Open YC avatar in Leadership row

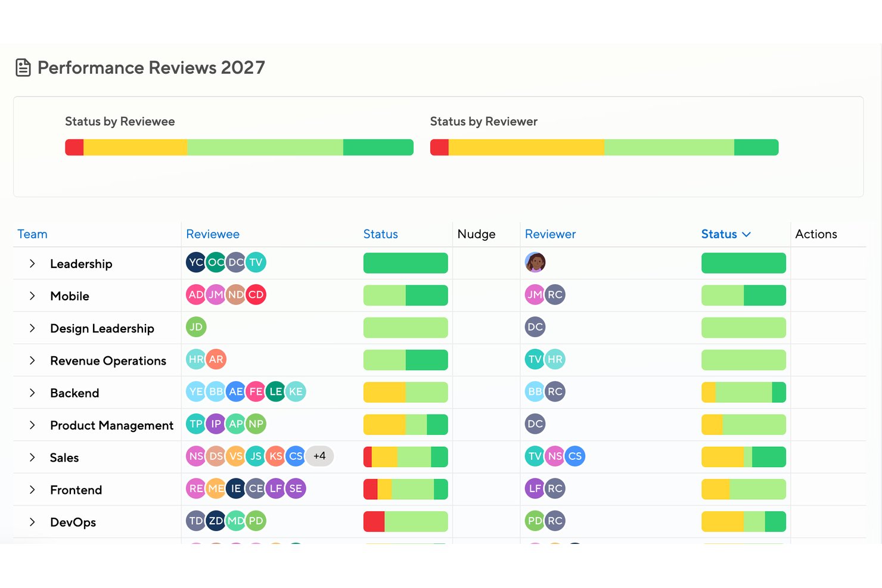tap(196, 262)
